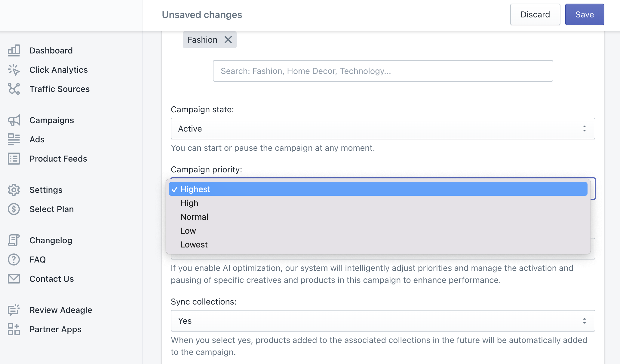View Traffic Sources
The width and height of the screenshot is (620, 364).
point(59,89)
